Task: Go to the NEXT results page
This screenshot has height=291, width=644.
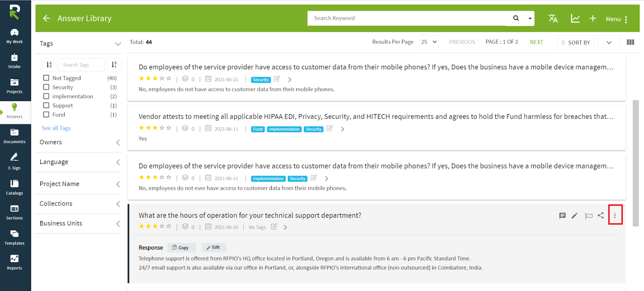Action: [537, 42]
